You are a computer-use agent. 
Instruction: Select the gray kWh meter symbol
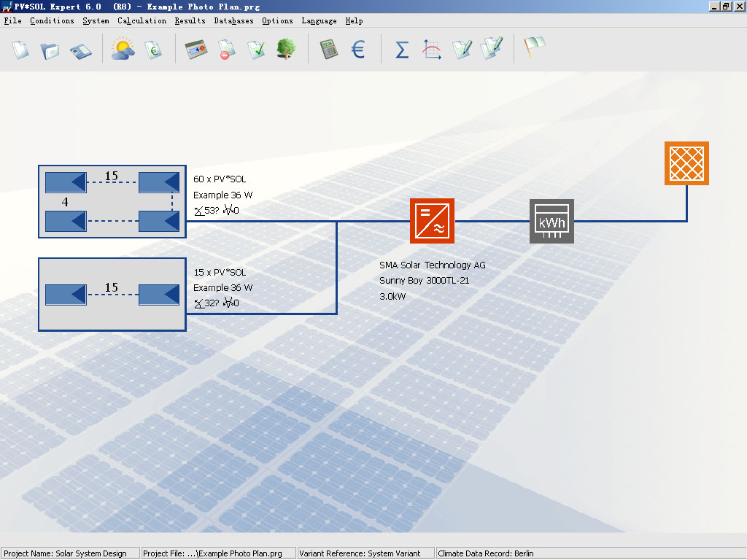551,221
